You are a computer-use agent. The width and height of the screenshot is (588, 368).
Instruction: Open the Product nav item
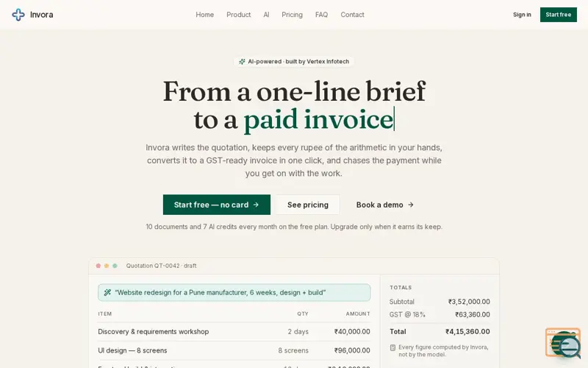[238, 15]
